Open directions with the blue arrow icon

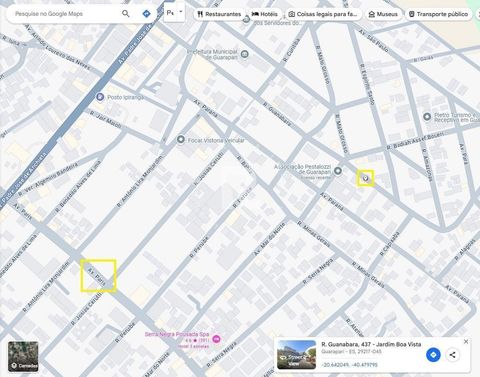pyautogui.click(x=146, y=14)
